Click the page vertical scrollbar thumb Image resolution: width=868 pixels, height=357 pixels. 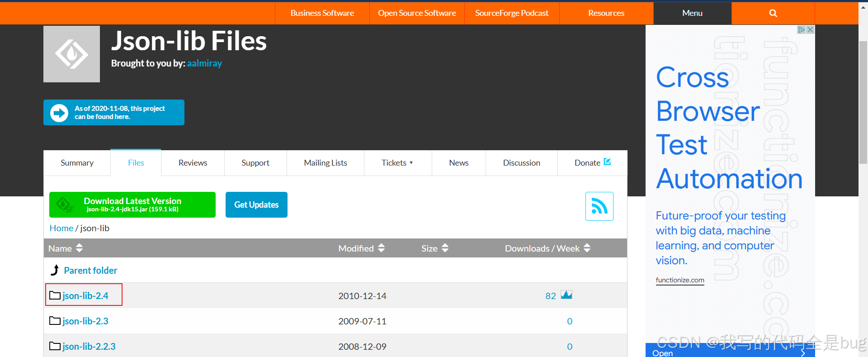(863, 102)
